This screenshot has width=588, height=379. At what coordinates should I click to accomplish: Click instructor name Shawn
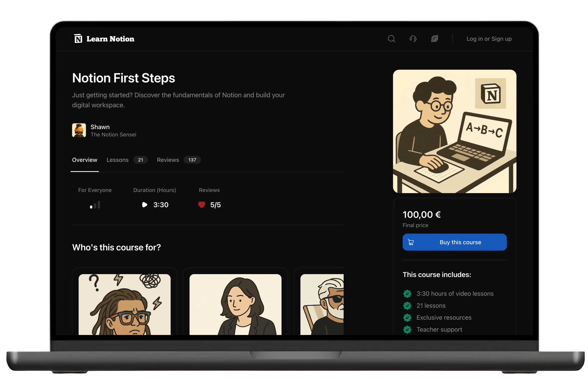(100, 127)
